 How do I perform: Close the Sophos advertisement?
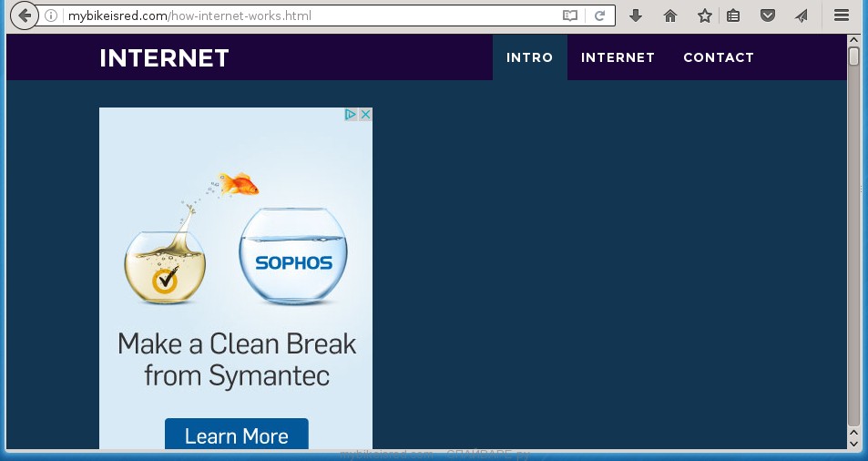click(x=365, y=115)
